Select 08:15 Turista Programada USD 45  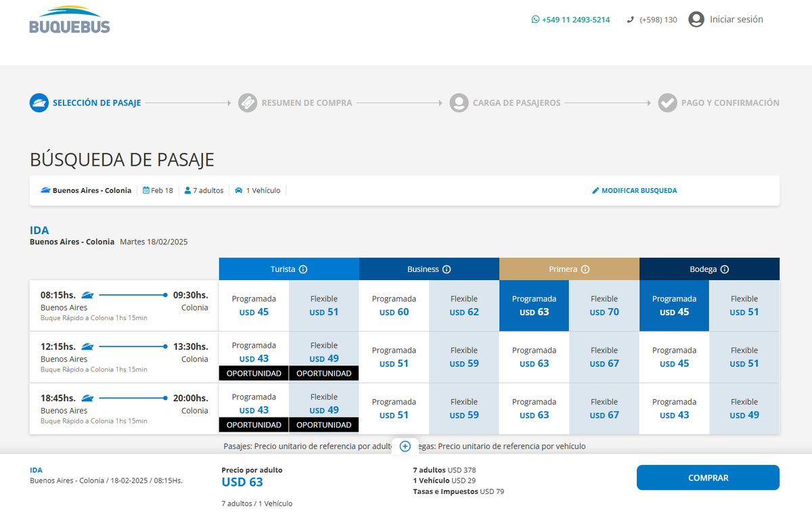pos(254,306)
